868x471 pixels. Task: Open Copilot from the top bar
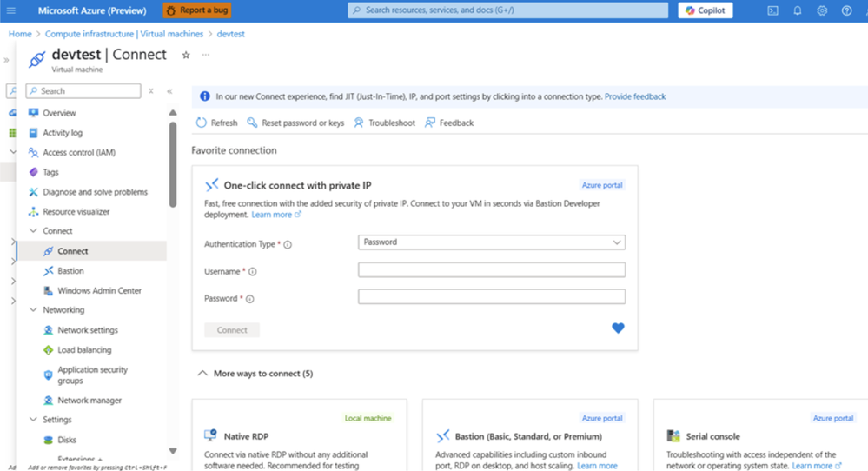pyautogui.click(x=706, y=10)
